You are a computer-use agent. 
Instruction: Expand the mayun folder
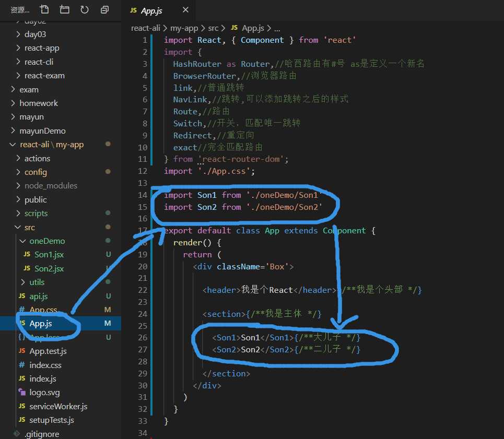tap(13, 117)
